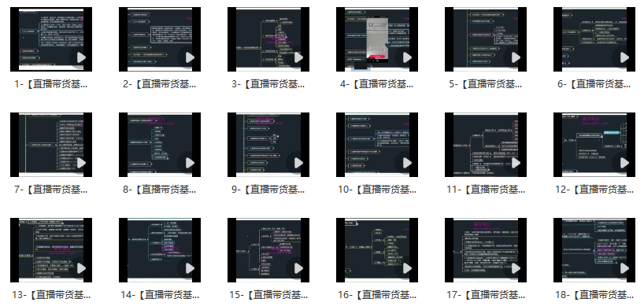644x306 pixels.
Task: Open the thumbnail of video 15
Action: 268,250
